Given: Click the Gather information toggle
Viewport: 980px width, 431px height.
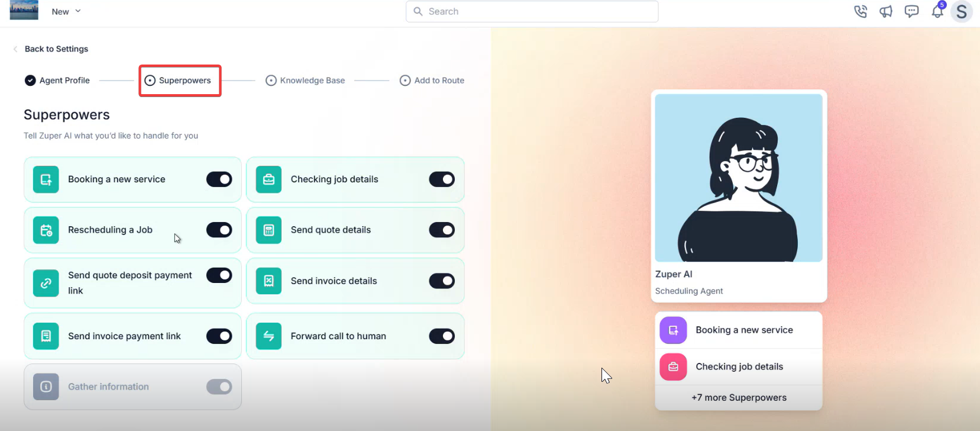Looking at the screenshot, I should pyautogui.click(x=219, y=387).
